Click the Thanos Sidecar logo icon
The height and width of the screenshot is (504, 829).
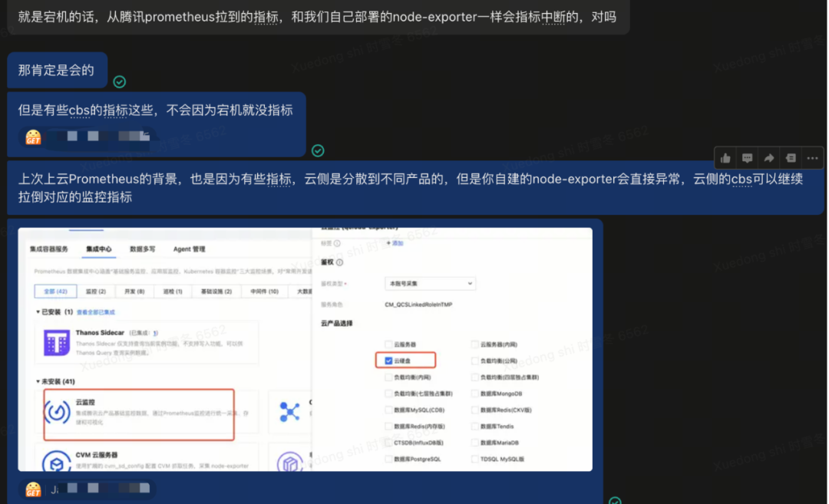57,343
